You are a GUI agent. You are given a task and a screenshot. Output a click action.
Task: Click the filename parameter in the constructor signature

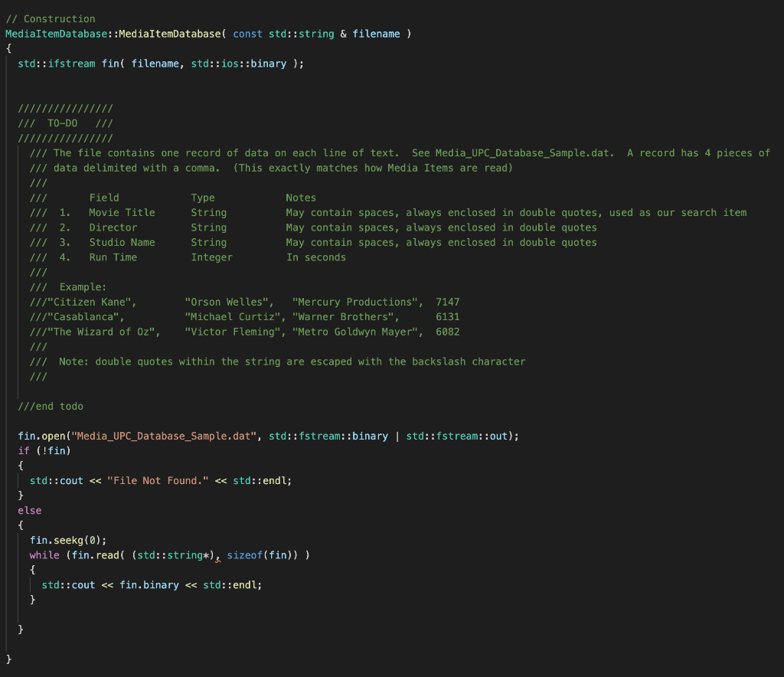[377, 34]
